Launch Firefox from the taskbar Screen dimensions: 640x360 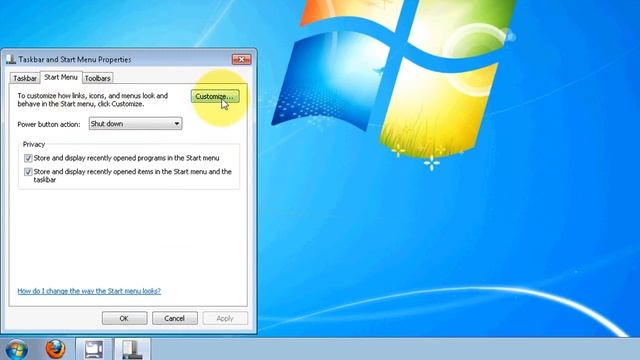tap(55, 349)
